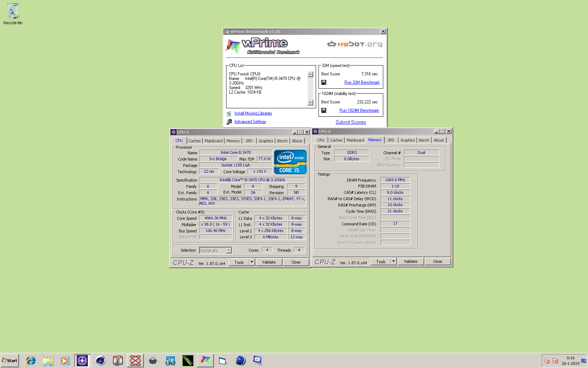This screenshot has height=368, width=588.
Task: Click the wrench icon beside Advanced Settings
Action: (x=229, y=122)
